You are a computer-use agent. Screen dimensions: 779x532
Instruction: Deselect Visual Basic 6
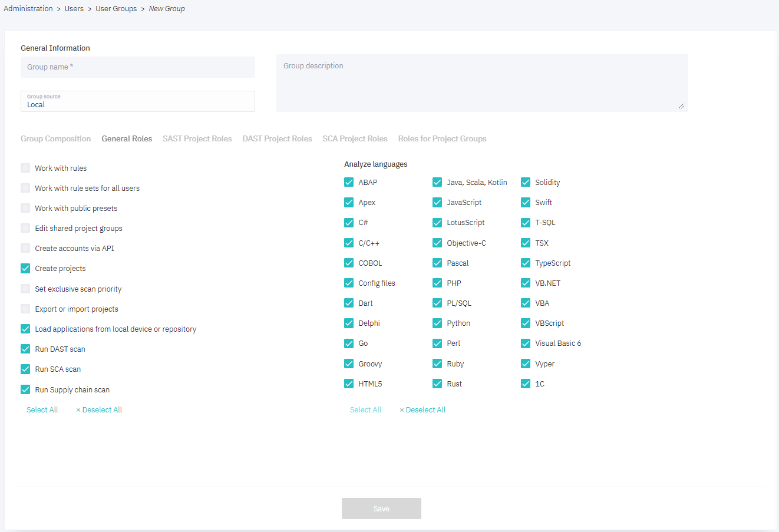coord(526,343)
